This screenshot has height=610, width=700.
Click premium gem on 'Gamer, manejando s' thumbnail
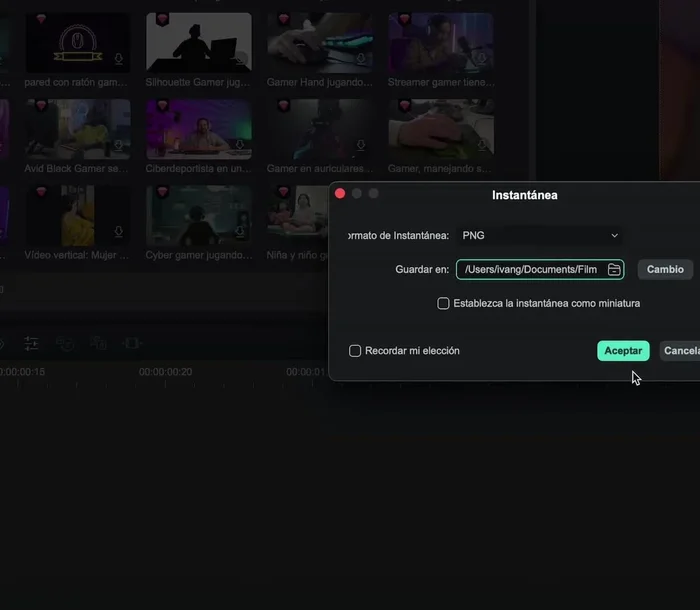point(404,105)
